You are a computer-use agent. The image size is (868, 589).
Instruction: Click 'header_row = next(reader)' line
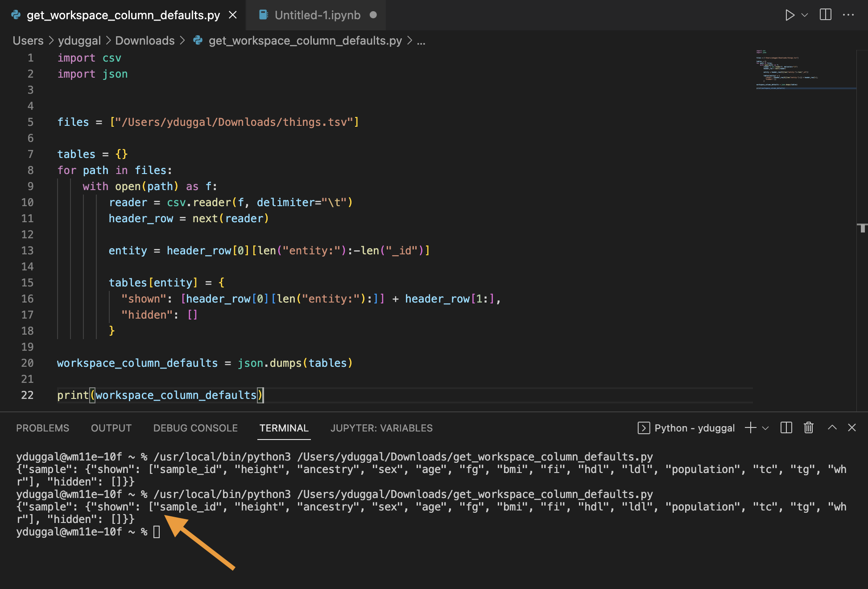pos(189,219)
